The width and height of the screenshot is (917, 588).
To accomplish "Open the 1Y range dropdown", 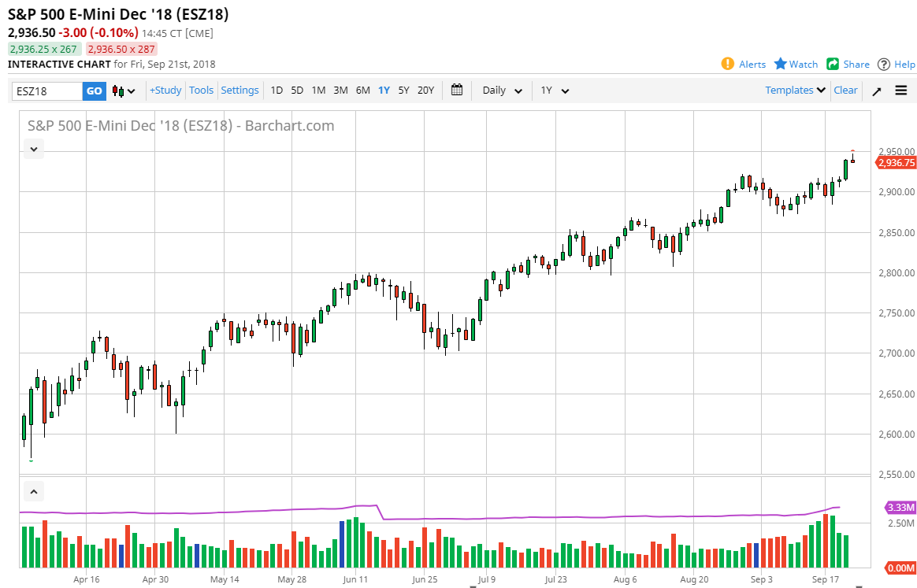I will 555,91.
